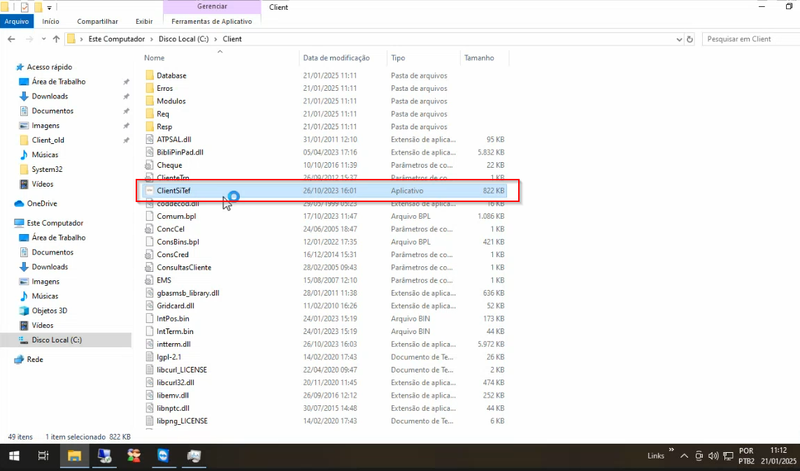Click Este Computador in address path
This screenshot has height=471, width=800.
point(116,39)
